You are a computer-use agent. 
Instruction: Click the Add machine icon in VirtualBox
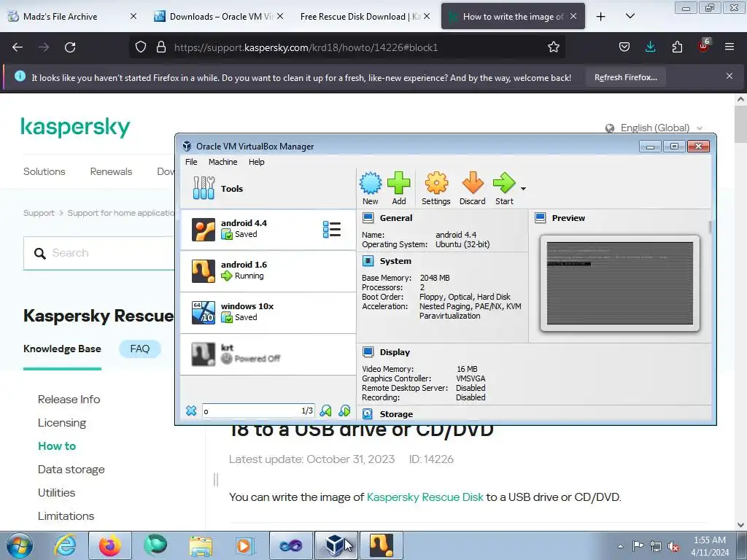click(399, 189)
